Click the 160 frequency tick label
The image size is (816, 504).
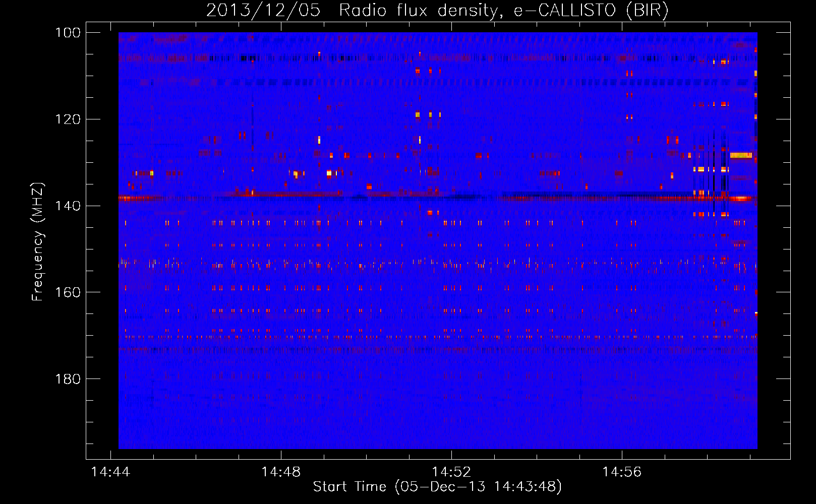pos(68,293)
